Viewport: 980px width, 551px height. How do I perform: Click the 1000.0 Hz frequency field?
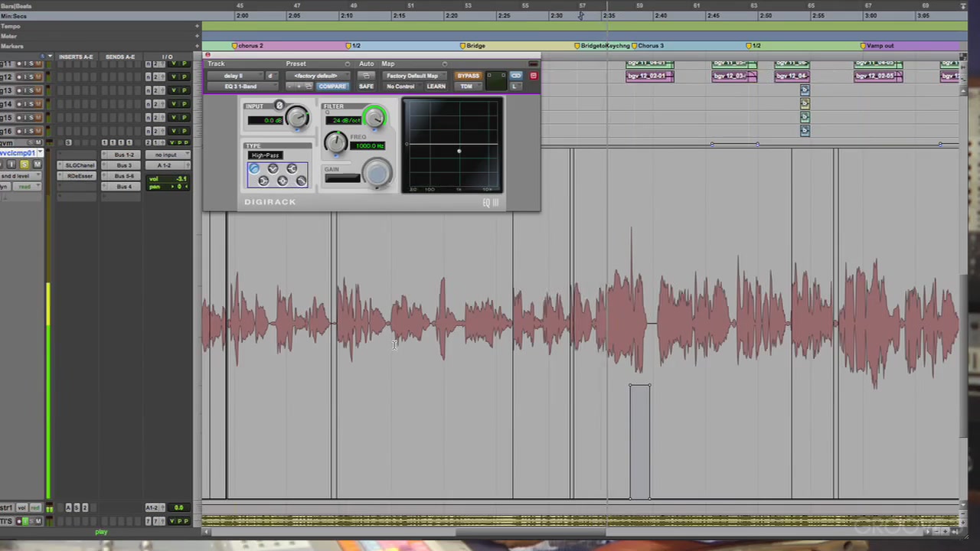coord(367,146)
